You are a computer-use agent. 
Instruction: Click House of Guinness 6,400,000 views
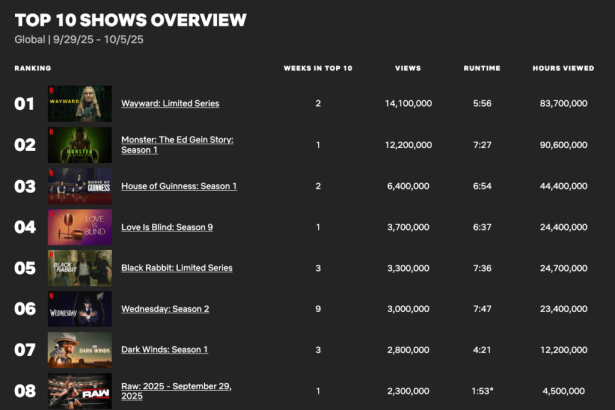click(x=408, y=186)
